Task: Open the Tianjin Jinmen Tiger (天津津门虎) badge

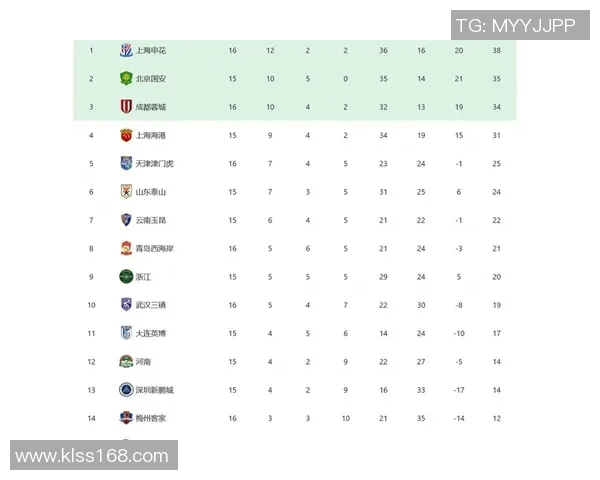Action: (126, 163)
